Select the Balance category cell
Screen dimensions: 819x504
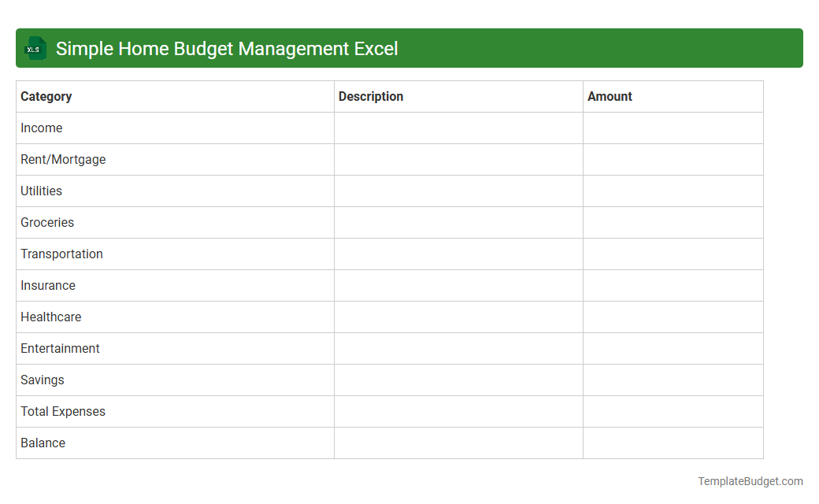point(43,443)
